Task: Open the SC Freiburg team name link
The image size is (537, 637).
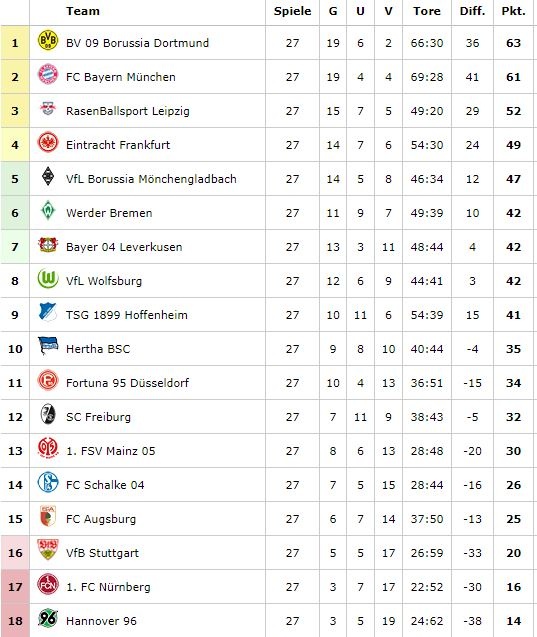Action: coord(98,417)
